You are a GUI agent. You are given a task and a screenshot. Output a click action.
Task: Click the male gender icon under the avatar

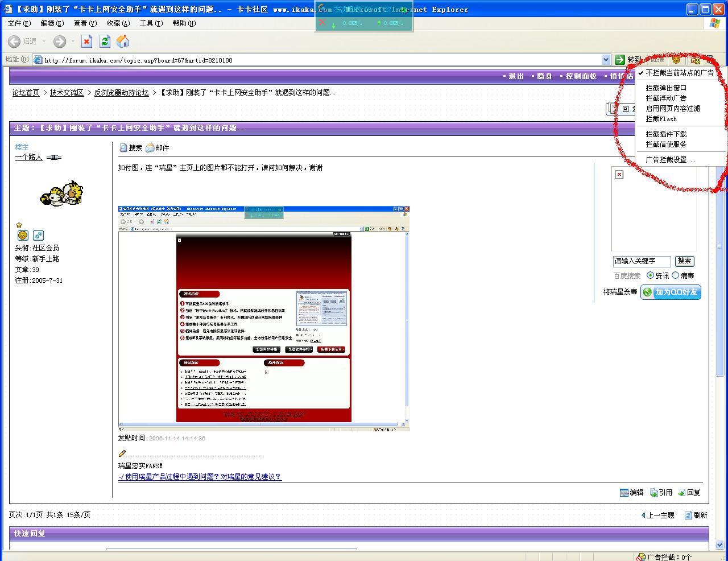(x=38, y=235)
